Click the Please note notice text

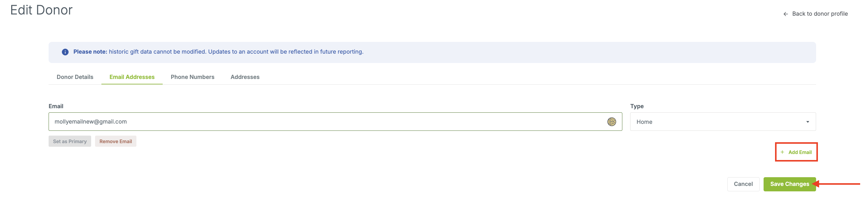pos(218,52)
